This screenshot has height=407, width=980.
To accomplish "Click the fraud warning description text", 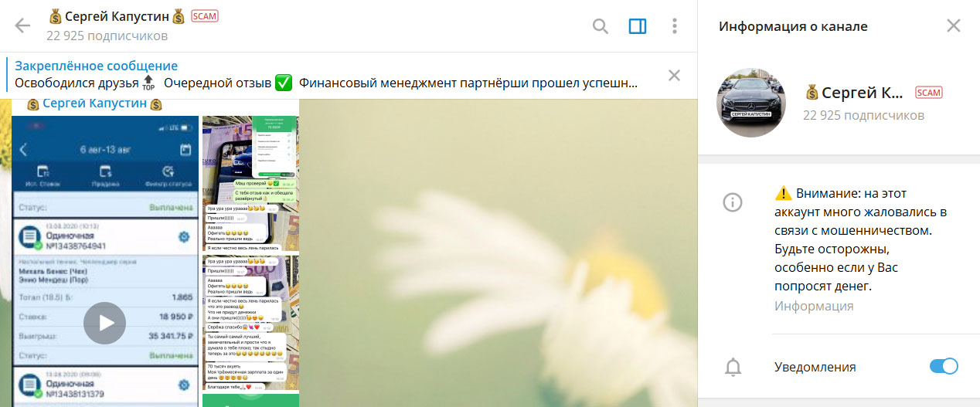I will coord(861,239).
